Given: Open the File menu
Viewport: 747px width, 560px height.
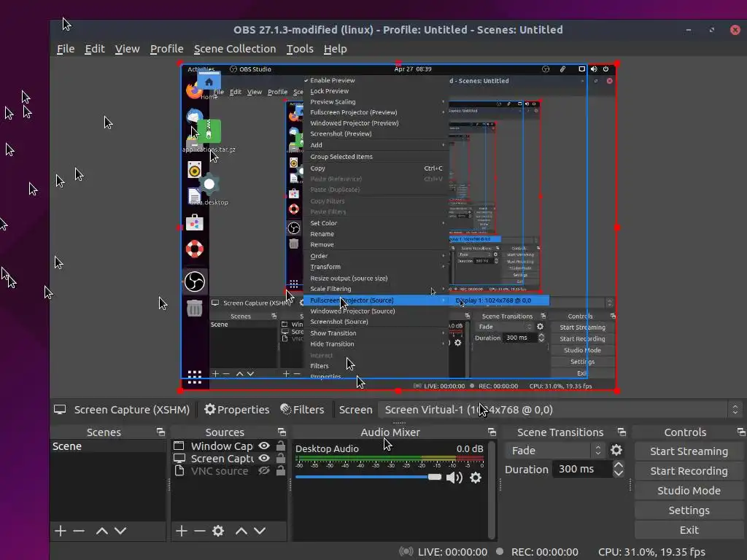Looking at the screenshot, I should [66, 49].
